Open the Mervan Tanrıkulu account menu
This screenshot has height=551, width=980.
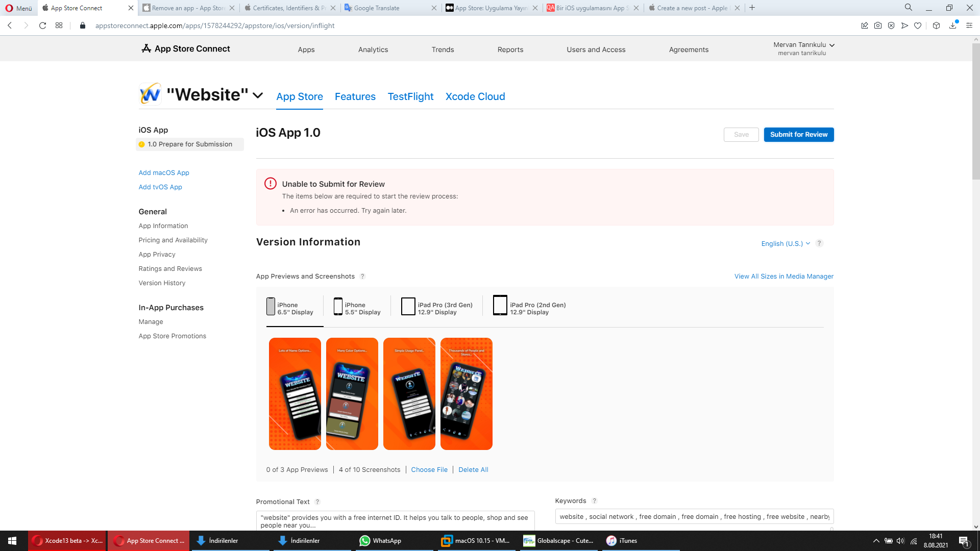coord(803,48)
